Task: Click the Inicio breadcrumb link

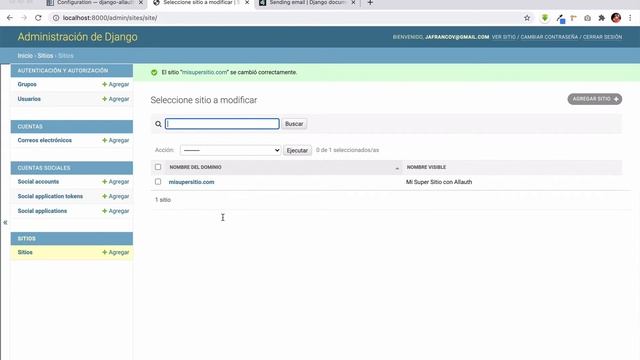Action: tap(25, 56)
